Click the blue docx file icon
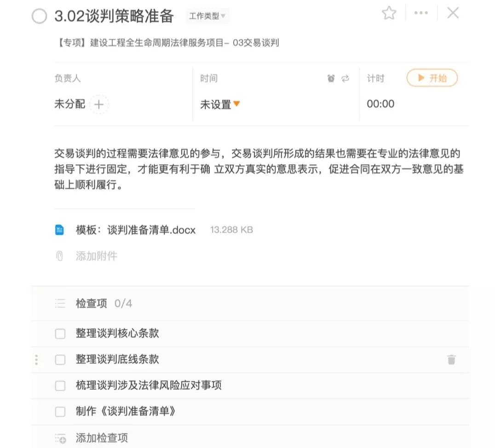 pyautogui.click(x=59, y=230)
